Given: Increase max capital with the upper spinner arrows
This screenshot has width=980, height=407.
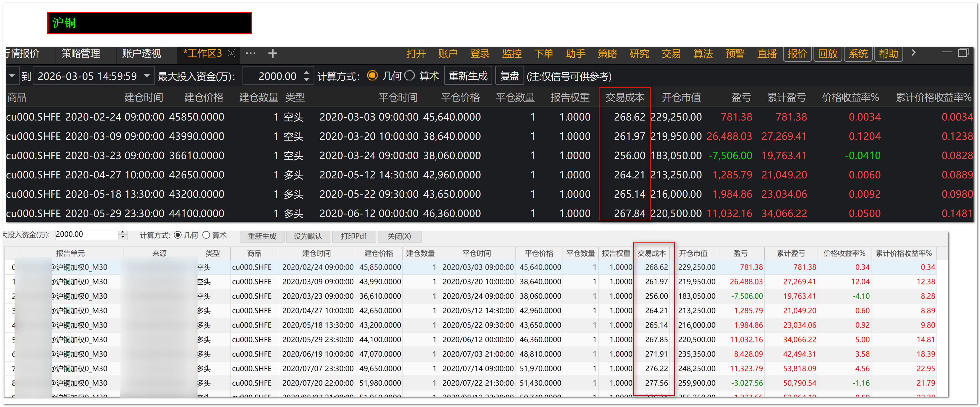Looking at the screenshot, I should pos(307,72).
